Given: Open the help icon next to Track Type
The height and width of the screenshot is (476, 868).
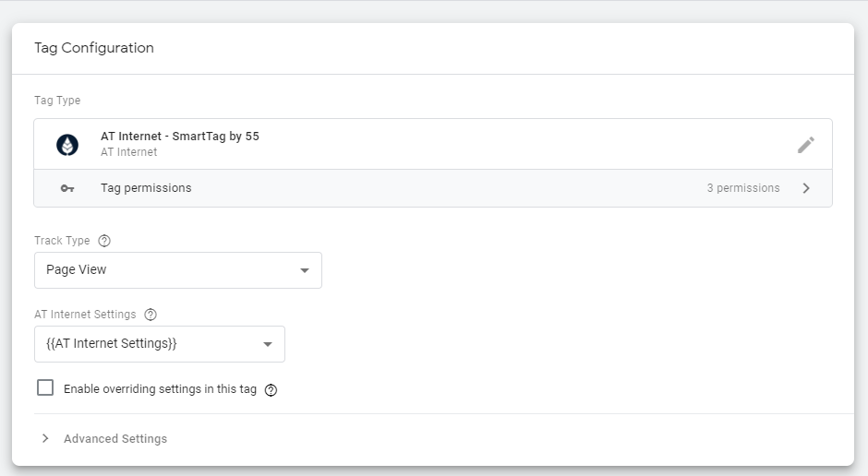Looking at the screenshot, I should coord(104,241).
